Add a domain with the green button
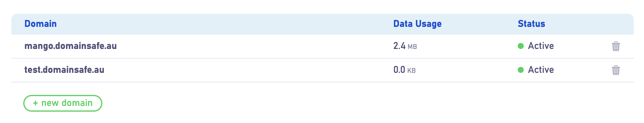 (x=63, y=103)
